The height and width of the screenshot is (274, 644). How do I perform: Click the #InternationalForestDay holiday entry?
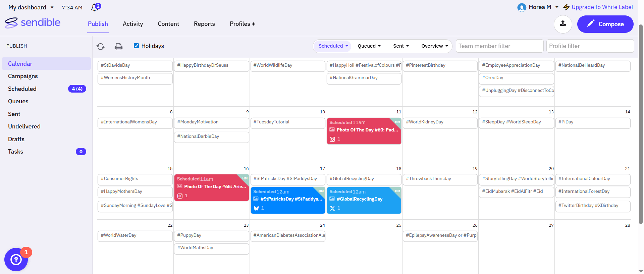pyautogui.click(x=593, y=192)
